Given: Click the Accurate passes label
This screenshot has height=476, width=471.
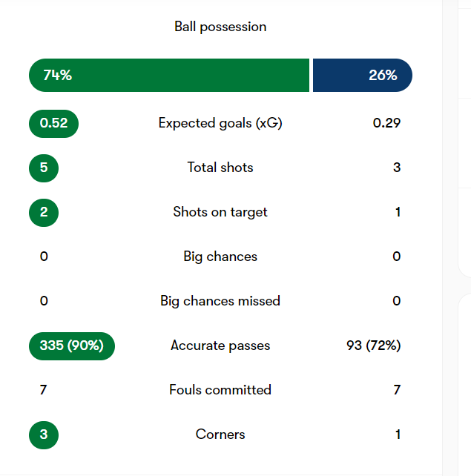Looking at the screenshot, I should coord(220,346).
